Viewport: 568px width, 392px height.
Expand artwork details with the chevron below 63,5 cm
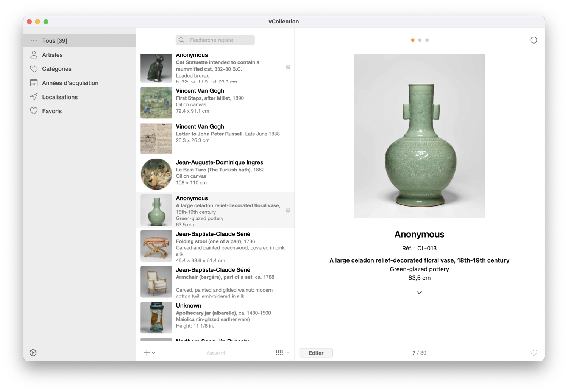pyautogui.click(x=419, y=293)
